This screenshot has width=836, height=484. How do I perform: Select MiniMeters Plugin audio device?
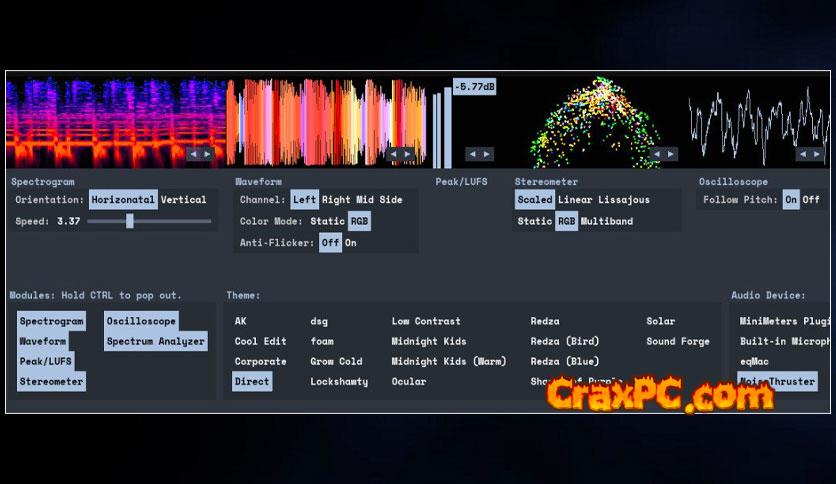(784, 321)
